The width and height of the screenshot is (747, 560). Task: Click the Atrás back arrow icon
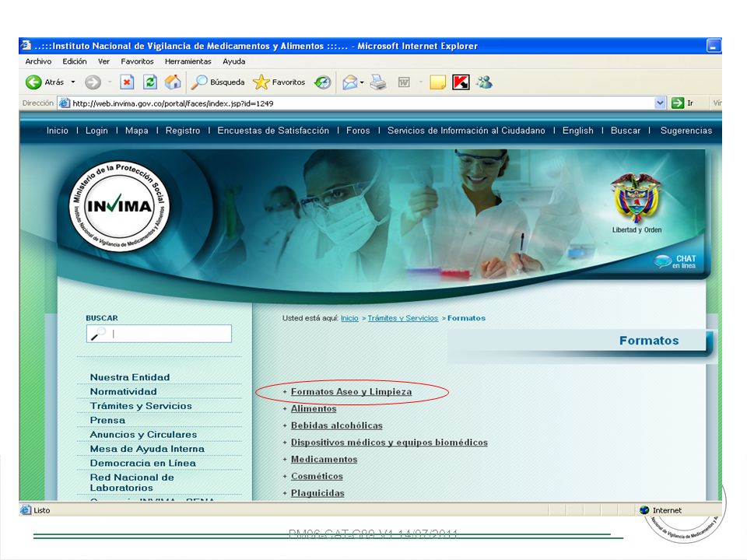click(x=33, y=82)
